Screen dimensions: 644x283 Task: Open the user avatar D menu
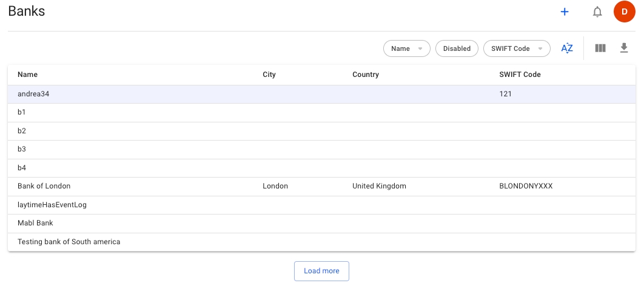click(x=624, y=12)
